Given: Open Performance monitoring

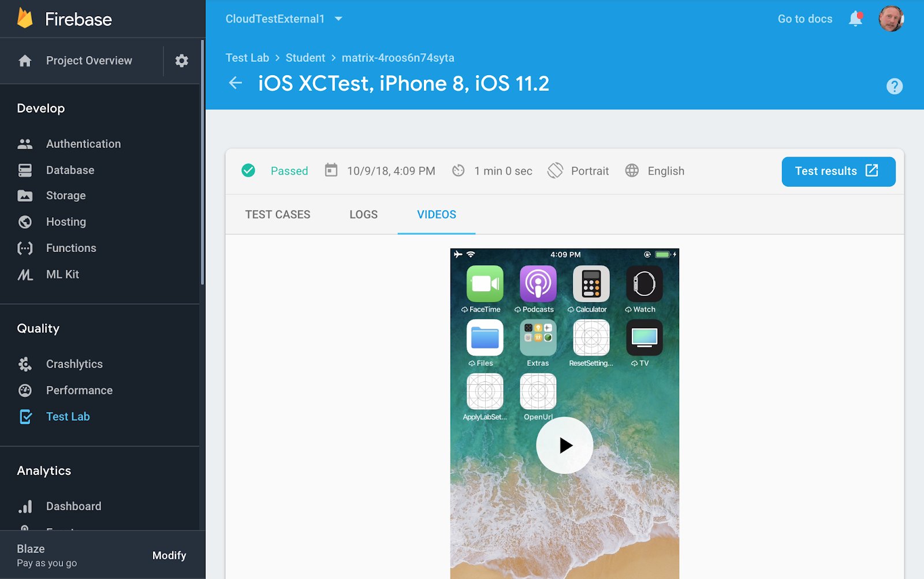Looking at the screenshot, I should [x=79, y=391].
